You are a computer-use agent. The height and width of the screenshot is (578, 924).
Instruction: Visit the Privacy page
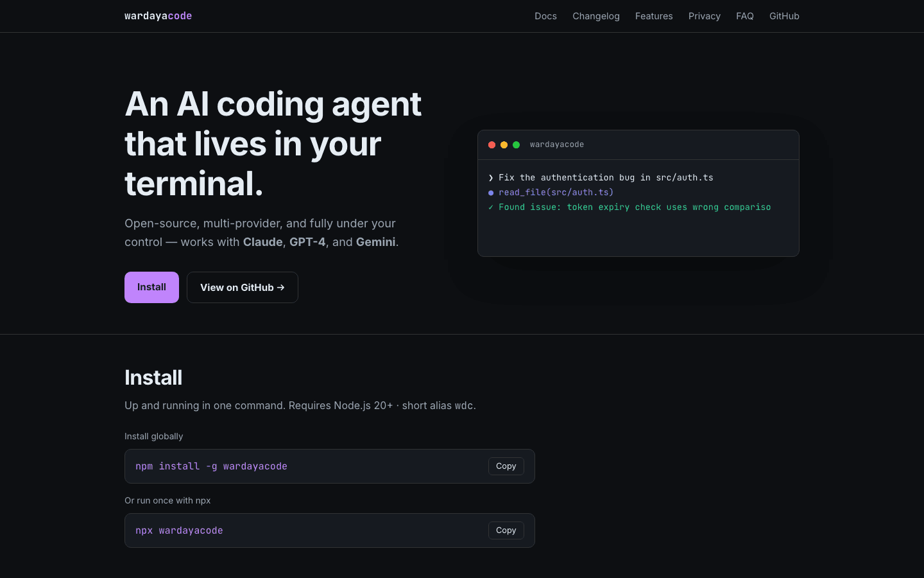tap(705, 16)
